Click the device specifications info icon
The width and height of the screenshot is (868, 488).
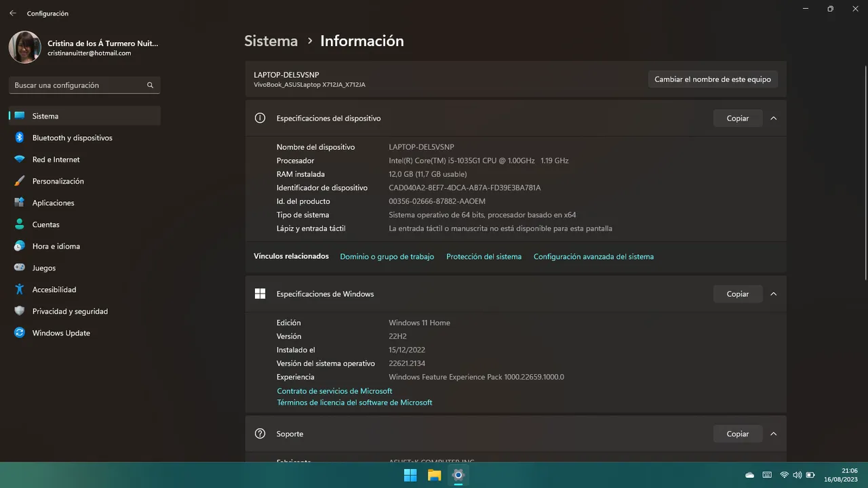260,118
